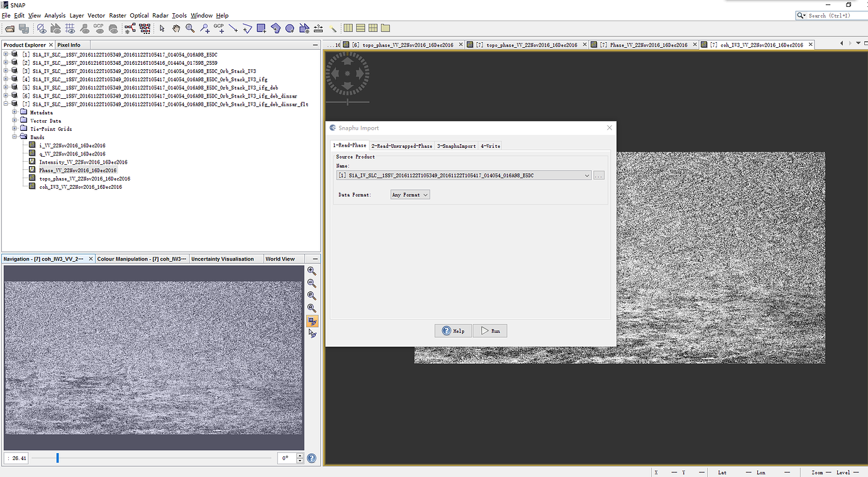868x477 pixels.
Task: Select band coh_IW3_VV_22Nov2016_16Dec2016 in tree
Action: (x=81, y=187)
